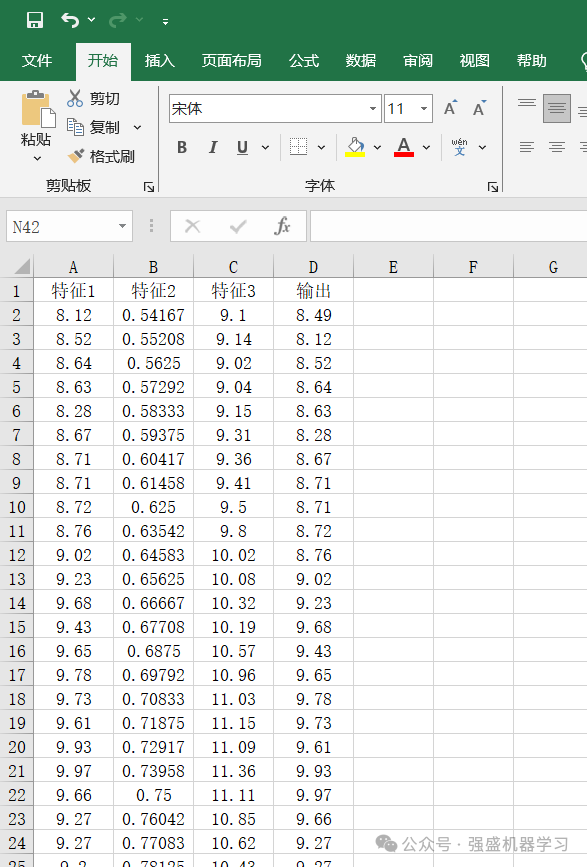Expand the Borders dropdown arrow
Image resolution: width=587 pixels, height=867 pixels.
pyautogui.click(x=321, y=148)
